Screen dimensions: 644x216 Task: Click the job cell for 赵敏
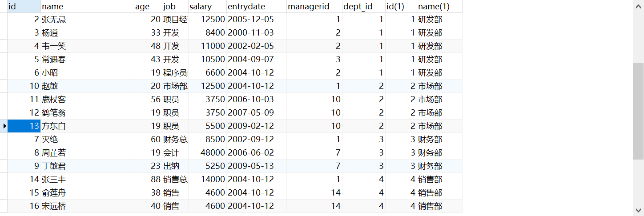175,86
